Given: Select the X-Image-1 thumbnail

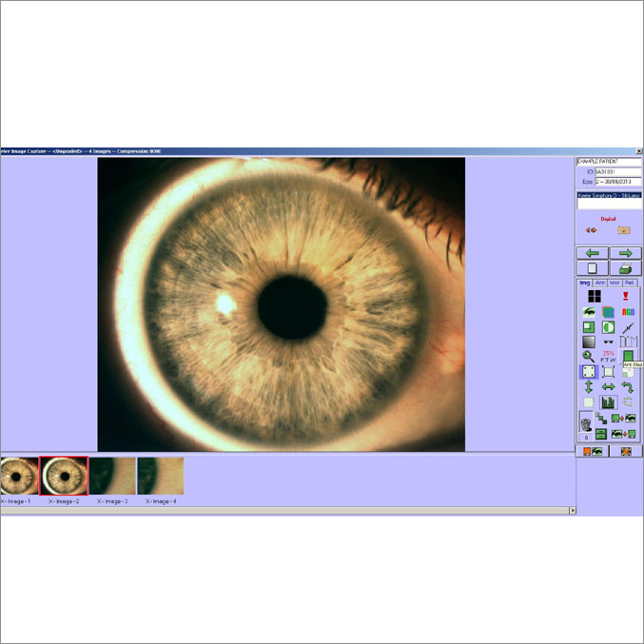Looking at the screenshot, I should click(19, 476).
